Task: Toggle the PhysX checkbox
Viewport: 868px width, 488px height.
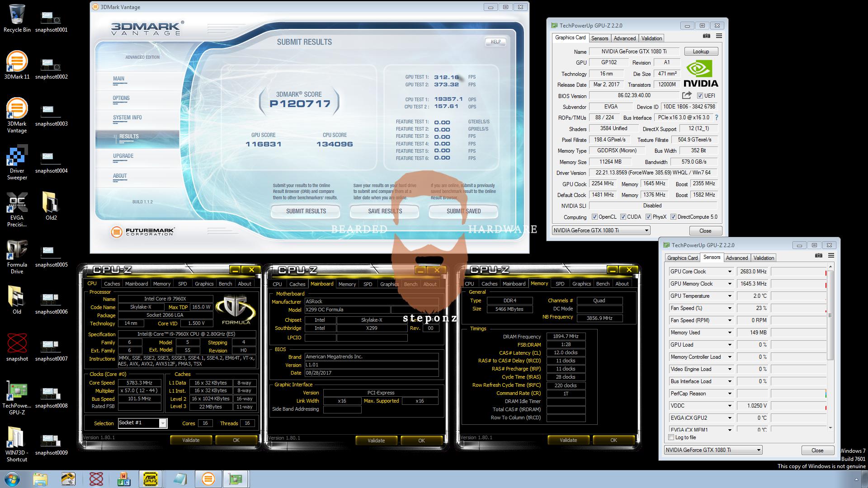Action: click(x=648, y=217)
